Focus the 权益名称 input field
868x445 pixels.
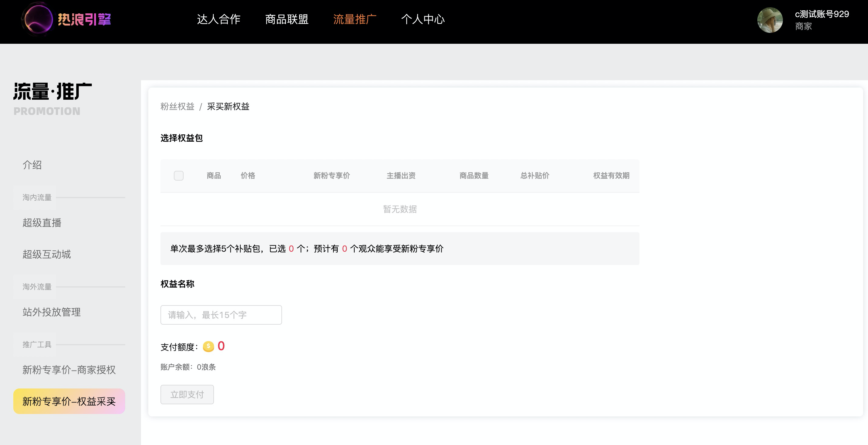click(221, 315)
